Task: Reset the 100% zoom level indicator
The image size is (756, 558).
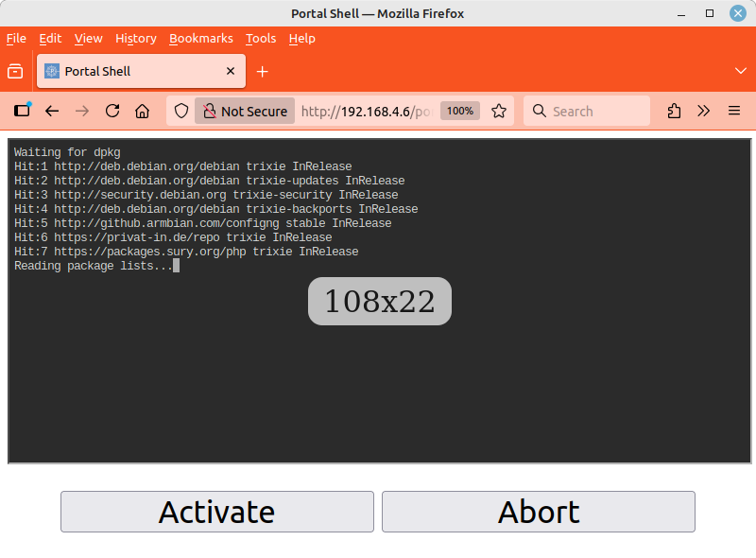Action: coord(460,111)
